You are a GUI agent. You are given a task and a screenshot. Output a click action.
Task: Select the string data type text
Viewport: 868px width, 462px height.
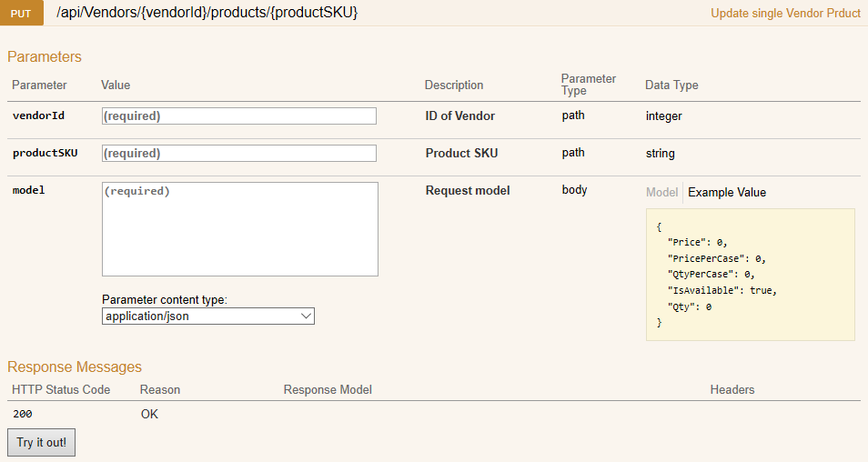click(x=660, y=154)
